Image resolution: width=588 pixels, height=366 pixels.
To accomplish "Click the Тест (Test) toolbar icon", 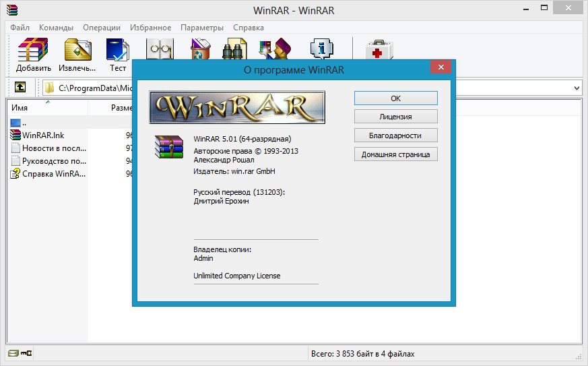I will [118, 50].
